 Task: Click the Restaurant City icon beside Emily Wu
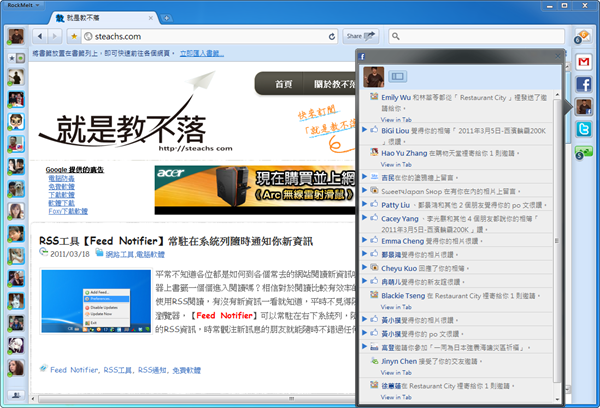[x=374, y=97]
